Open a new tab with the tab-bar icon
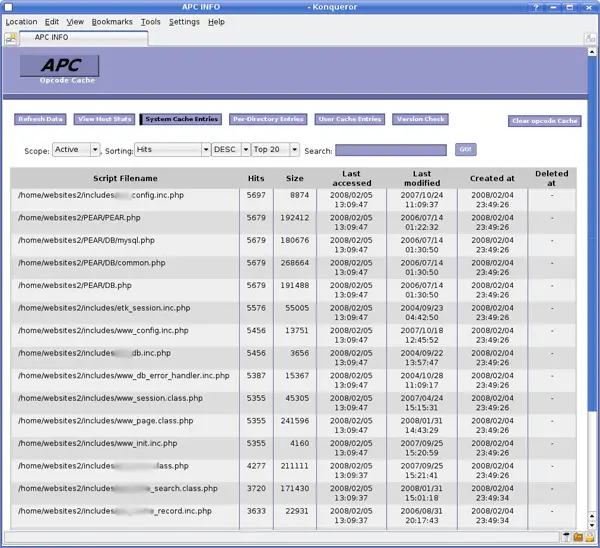This screenshot has height=548, width=600. click(11, 39)
